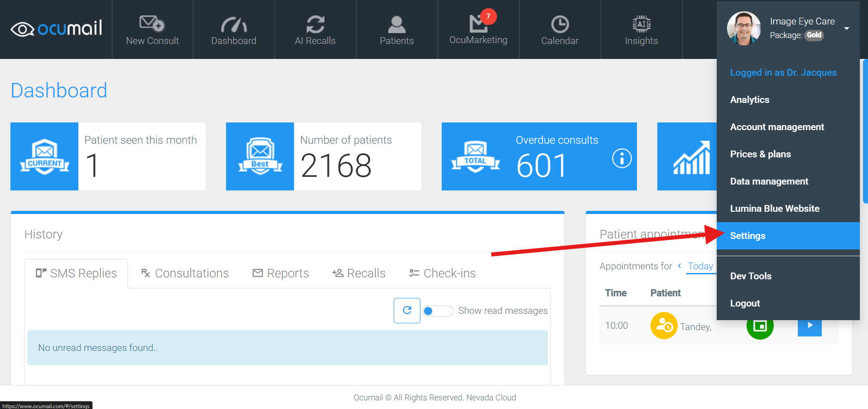This screenshot has height=409, width=868.
Task: Open Lumina Blue Website menu item
Action: pyautogui.click(x=788, y=209)
